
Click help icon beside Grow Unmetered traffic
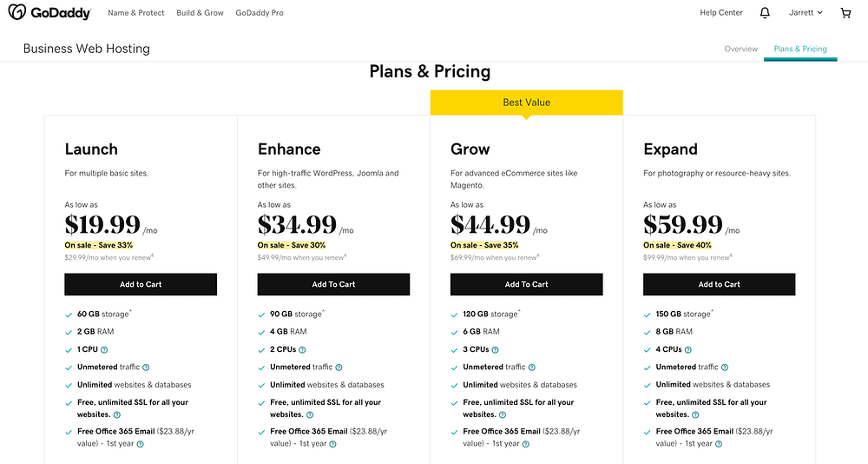click(x=531, y=368)
